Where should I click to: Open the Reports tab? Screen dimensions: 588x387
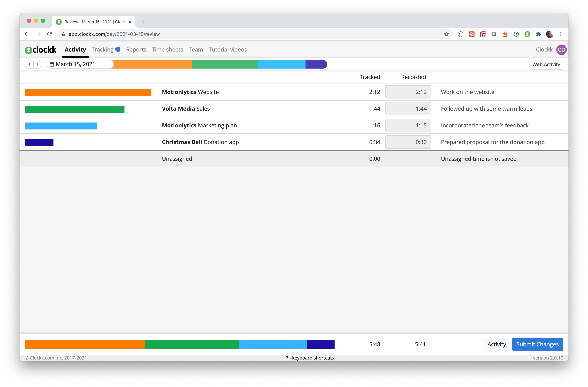point(136,49)
